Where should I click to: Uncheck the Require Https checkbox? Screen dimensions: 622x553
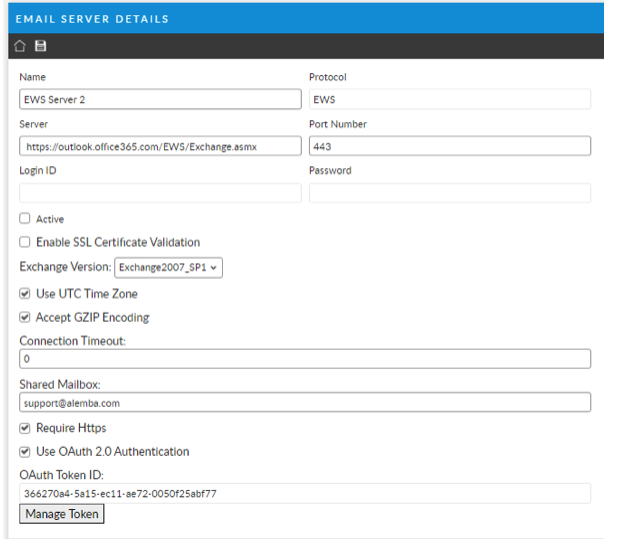25,428
